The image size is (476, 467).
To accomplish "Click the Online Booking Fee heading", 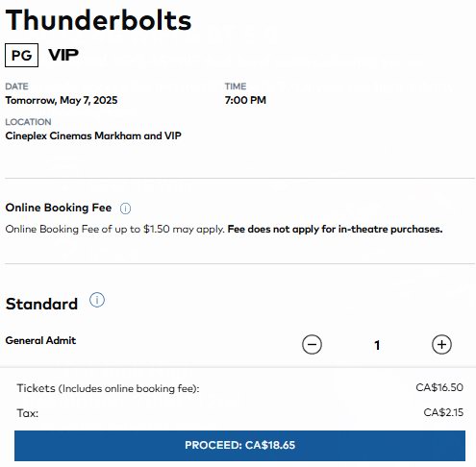I will click(x=59, y=208).
